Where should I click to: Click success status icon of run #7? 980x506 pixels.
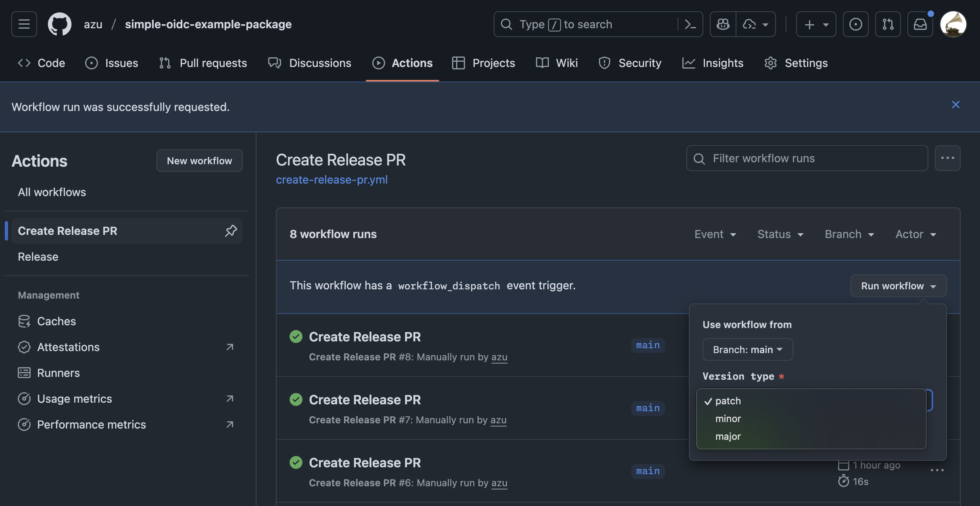pyautogui.click(x=296, y=399)
